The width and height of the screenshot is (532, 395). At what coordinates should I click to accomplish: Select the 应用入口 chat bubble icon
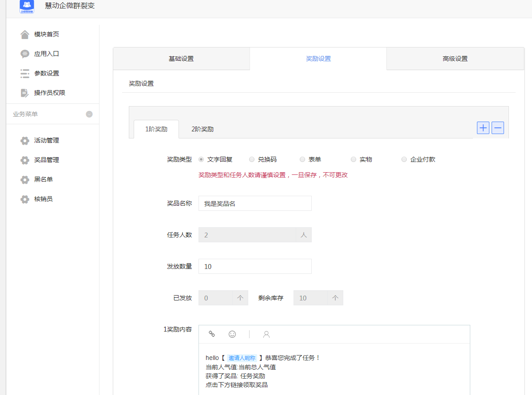(25, 53)
